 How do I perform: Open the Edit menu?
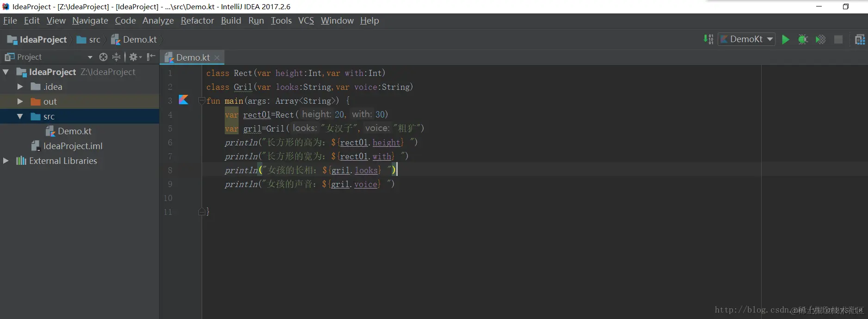click(32, 20)
